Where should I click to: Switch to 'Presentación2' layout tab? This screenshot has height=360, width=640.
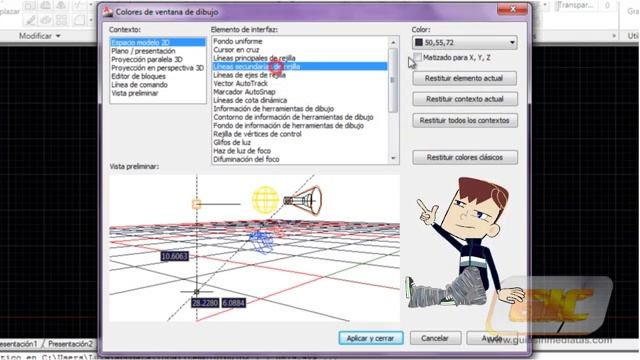click(x=71, y=344)
